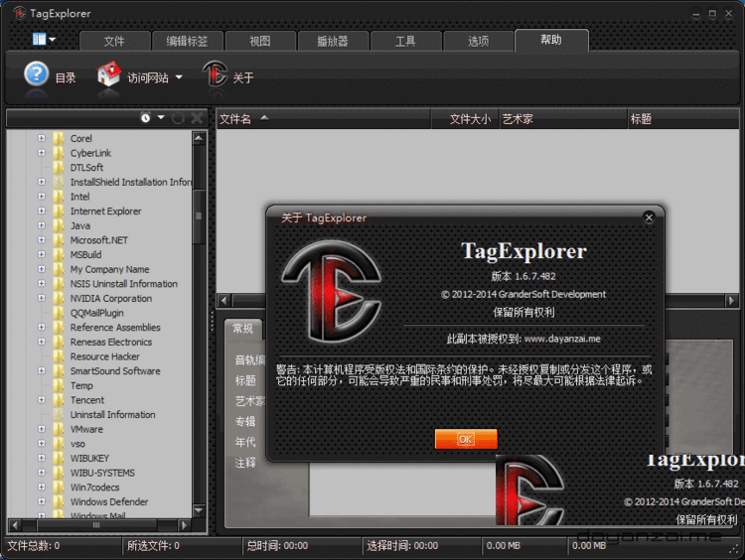Switch to the 视图 tab
The width and height of the screenshot is (745, 560).
point(260,41)
